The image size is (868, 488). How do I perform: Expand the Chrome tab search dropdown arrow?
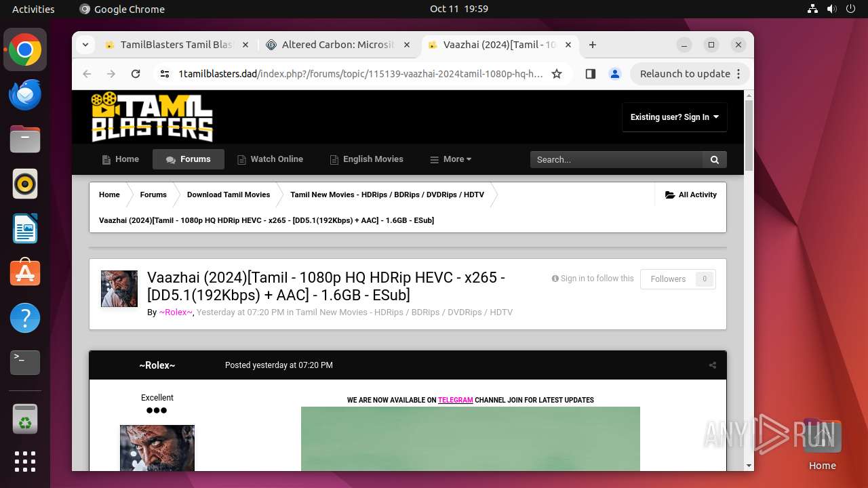tap(85, 45)
